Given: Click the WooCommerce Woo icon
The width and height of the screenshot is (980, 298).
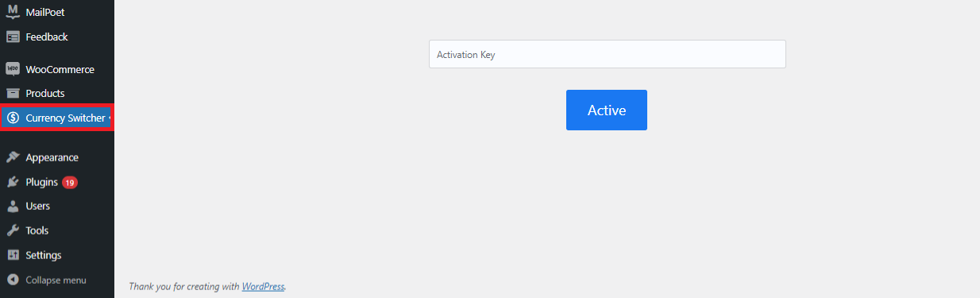Looking at the screenshot, I should [13, 69].
